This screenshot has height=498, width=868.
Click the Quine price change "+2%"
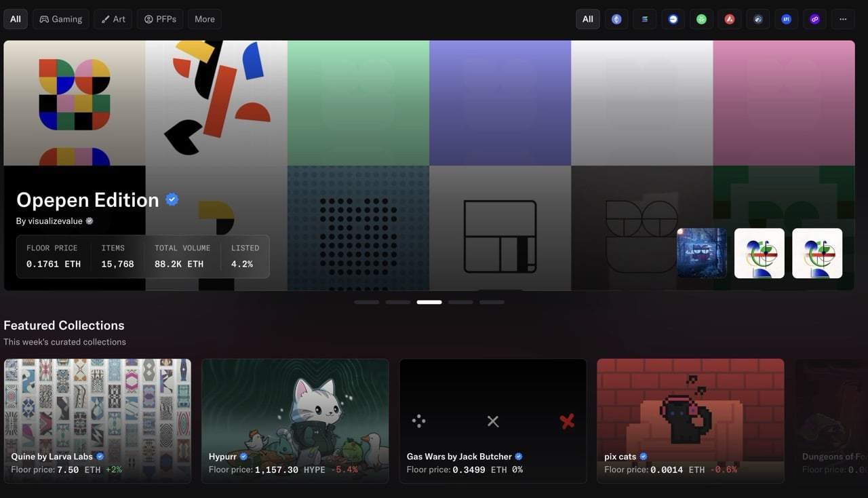(x=113, y=470)
